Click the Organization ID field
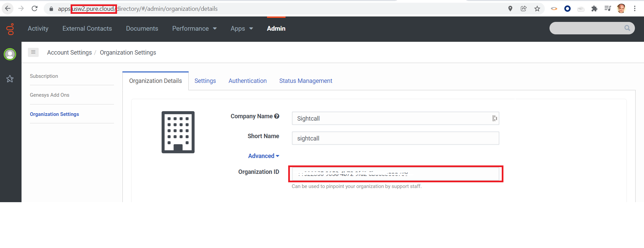 [395, 174]
